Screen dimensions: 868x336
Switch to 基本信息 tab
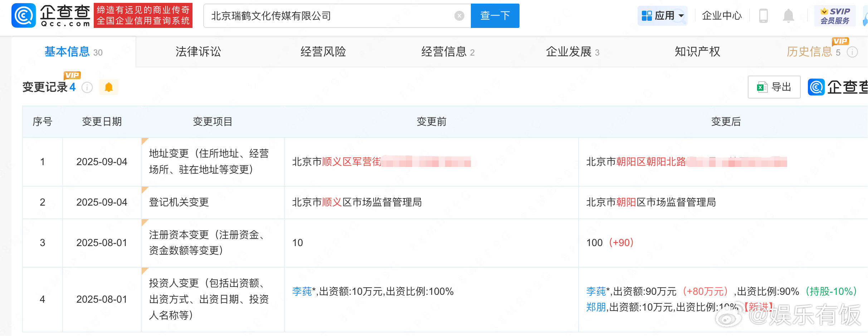pyautogui.click(x=73, y=52)
